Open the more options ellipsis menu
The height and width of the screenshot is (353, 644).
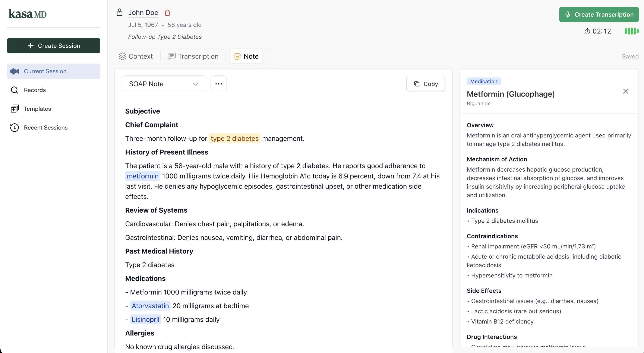tap(218, 84)
